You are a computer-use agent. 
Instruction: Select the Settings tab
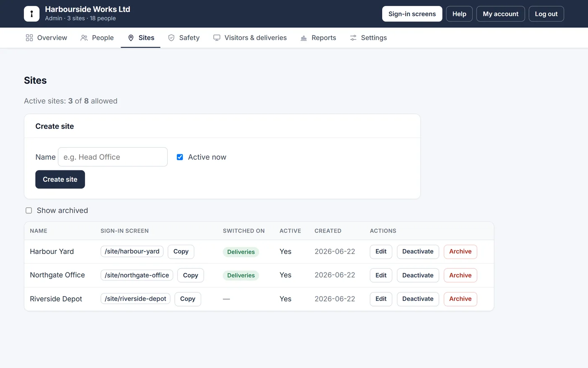(368, 38)
